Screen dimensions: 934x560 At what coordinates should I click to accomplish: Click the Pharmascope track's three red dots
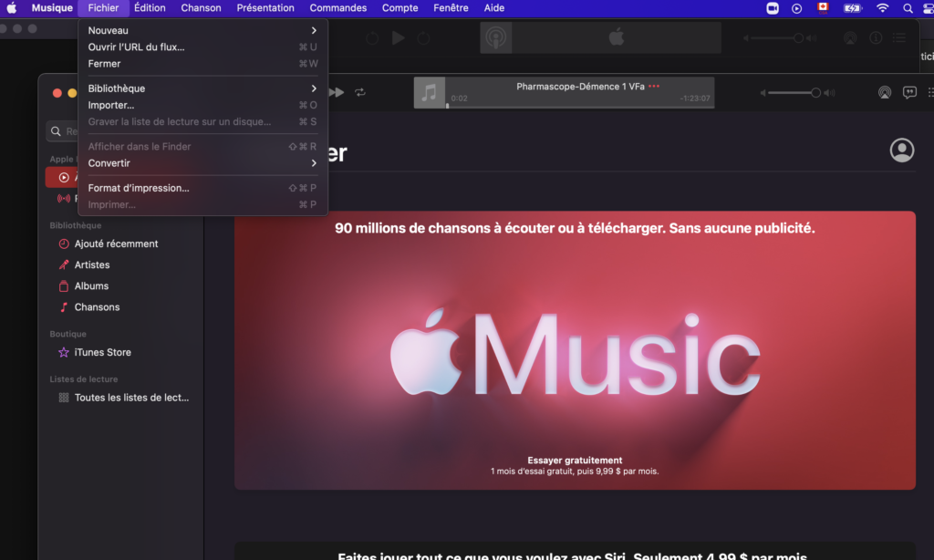[x=653, y=87]
